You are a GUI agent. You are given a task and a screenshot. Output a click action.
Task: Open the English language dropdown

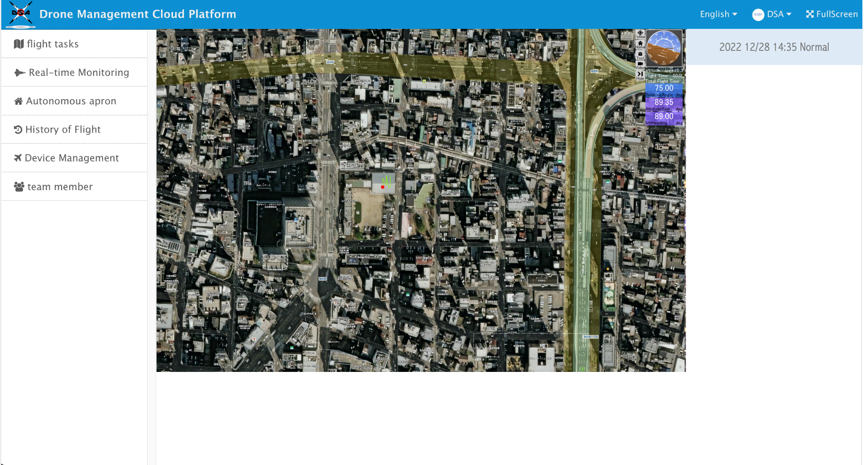pos(718,14)
